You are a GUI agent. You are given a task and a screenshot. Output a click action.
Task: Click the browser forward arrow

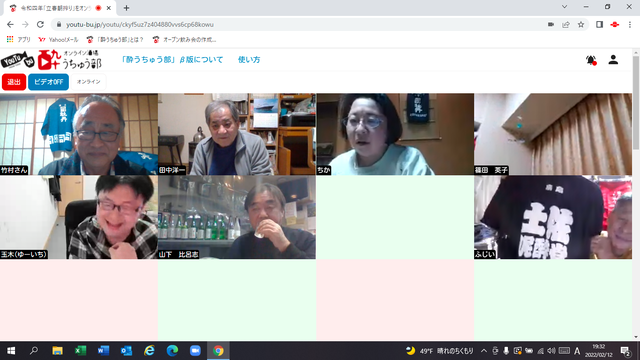coord(25,24)
